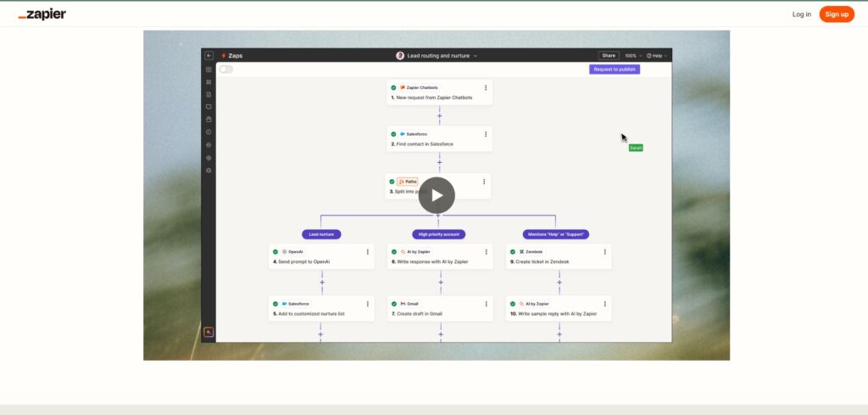Click the topmost grid icon in editor sidebar
This screenshot has width=868, height=415.
tap(209, 70)
